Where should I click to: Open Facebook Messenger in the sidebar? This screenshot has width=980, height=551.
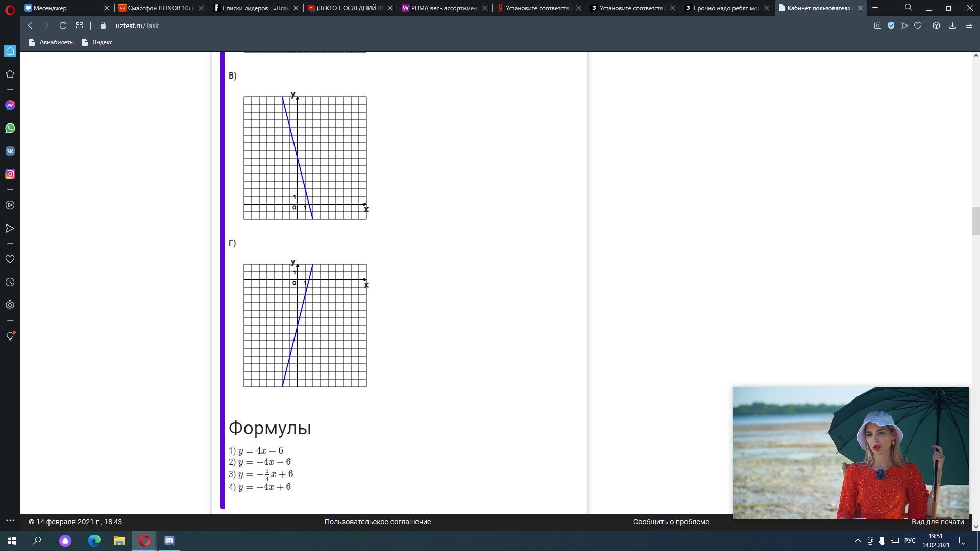[10, 105]
